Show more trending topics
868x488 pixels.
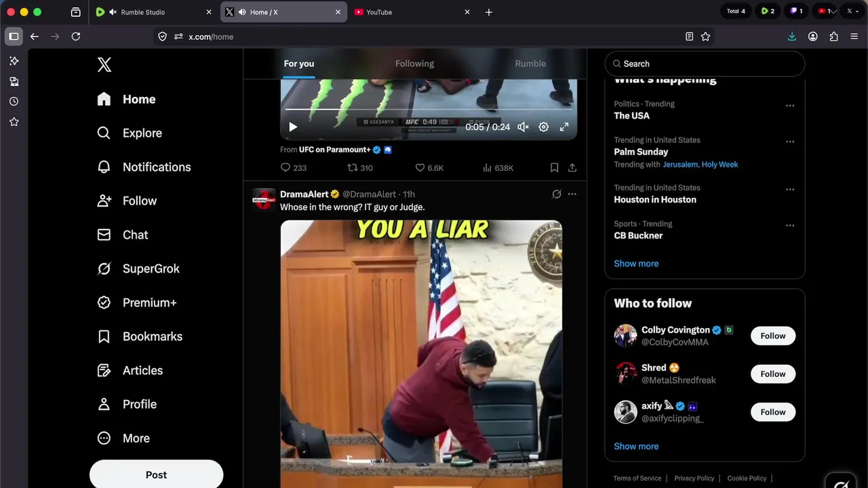[636, 264]
